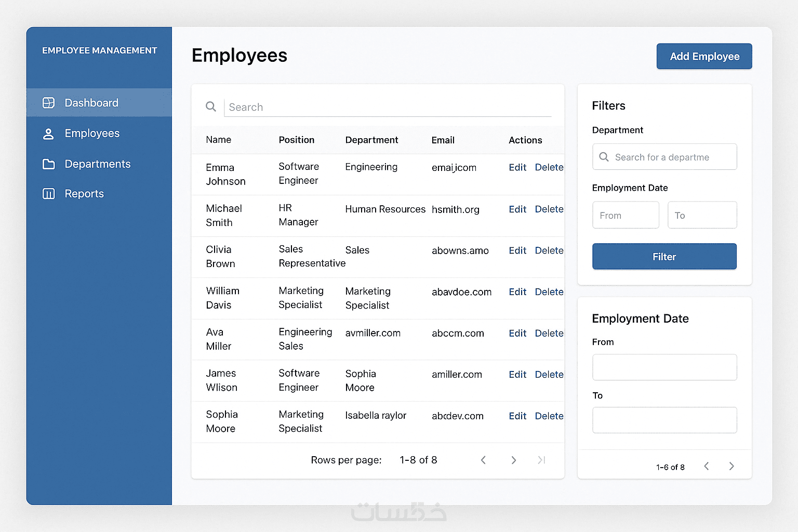The image size is (798, 532).
Task: Focus the employee Search field
Action: click(x=388, y=108)
